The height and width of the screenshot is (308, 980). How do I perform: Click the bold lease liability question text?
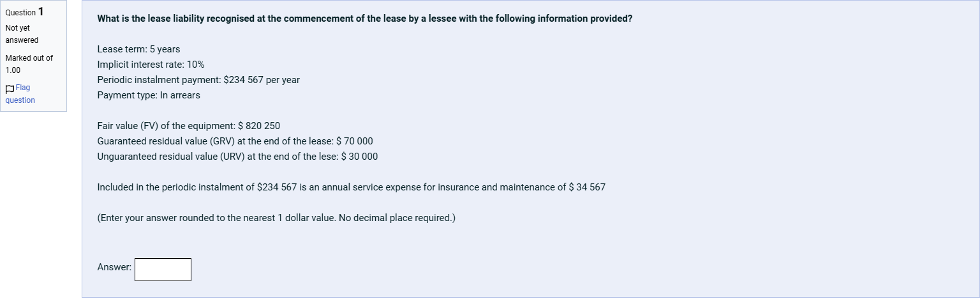365,19
